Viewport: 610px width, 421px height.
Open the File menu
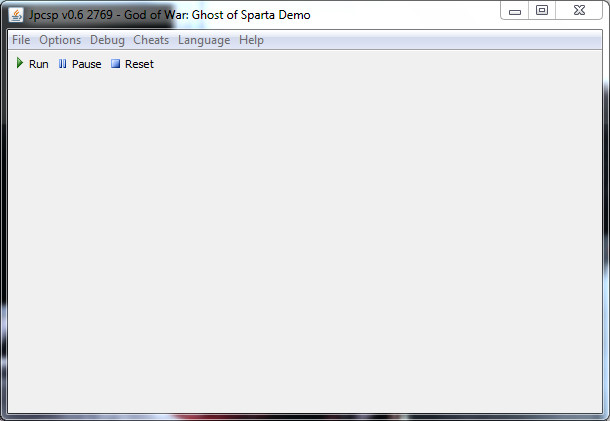(x=21, y=40)
